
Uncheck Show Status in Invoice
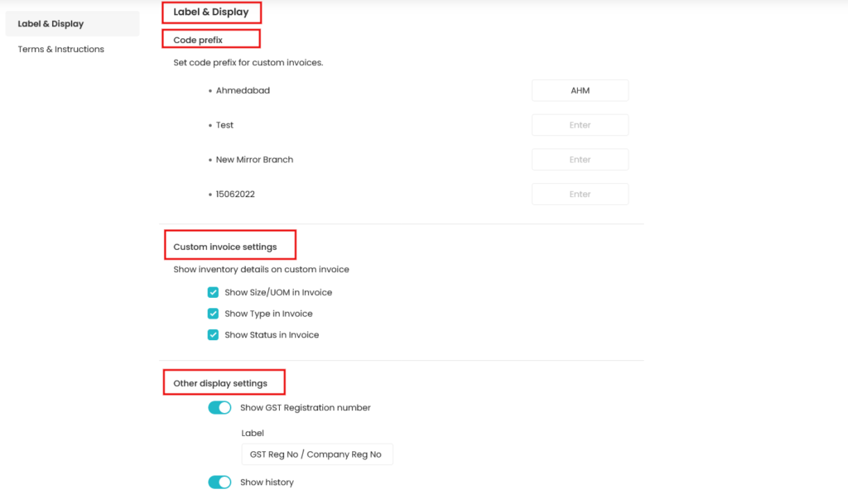[x=213, y=334]
